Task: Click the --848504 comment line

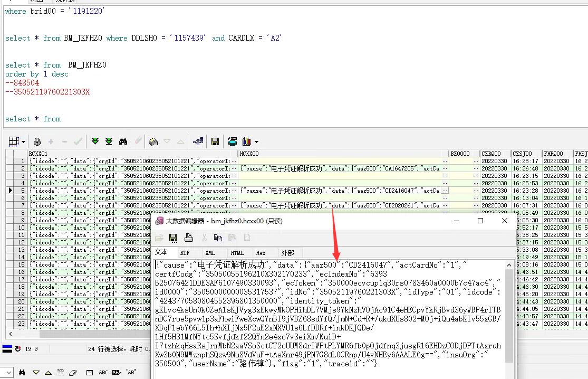Action: pos(22,82)
